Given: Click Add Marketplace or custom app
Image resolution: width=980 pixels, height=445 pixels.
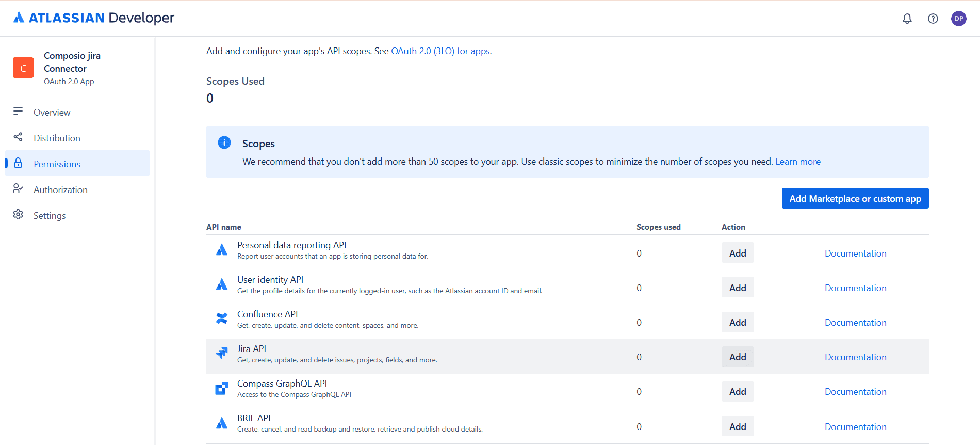Looking at the screenshot, I should pos(855,198).
